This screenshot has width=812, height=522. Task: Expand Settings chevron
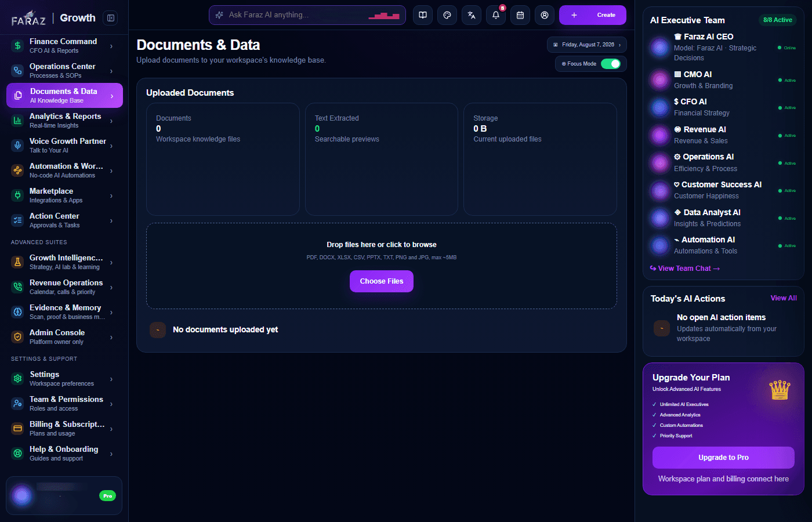[x=111, y=379]
